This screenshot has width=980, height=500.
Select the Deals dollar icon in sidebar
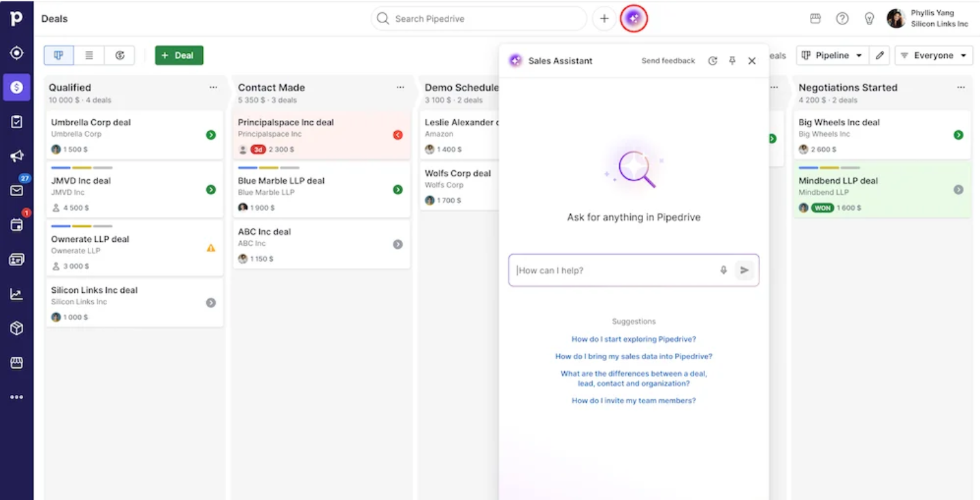tap(16, 87)
